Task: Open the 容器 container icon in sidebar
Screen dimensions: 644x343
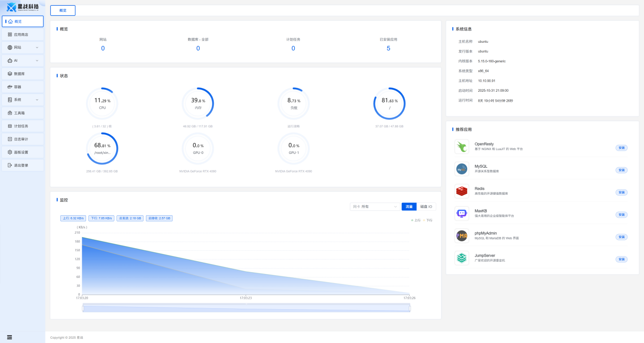Action: click(x=10, y=87)
